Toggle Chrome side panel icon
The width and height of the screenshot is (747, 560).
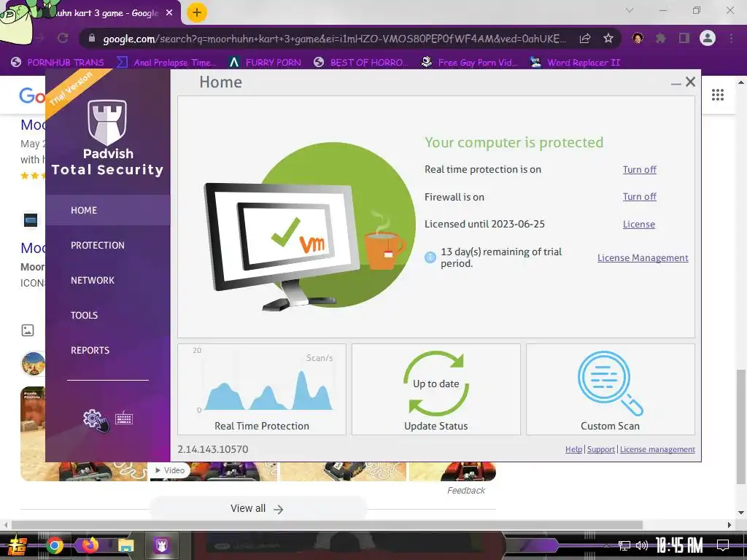click(684, 38)
